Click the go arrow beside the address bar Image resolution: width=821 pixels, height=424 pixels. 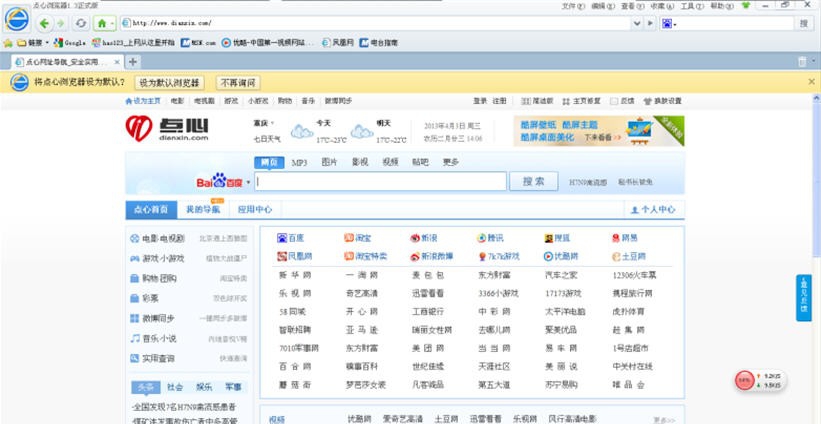(x=651, y=23)
